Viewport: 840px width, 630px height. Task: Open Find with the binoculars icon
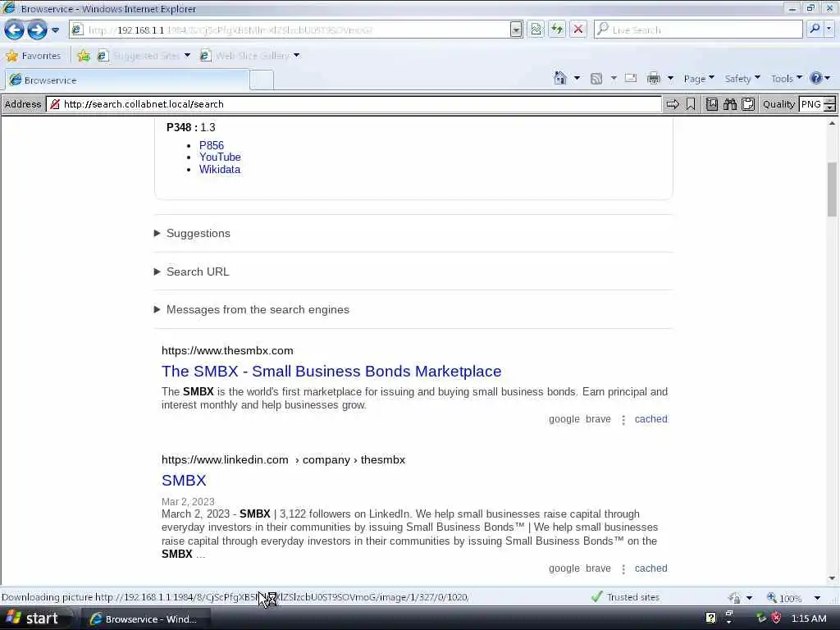(729, 104)
